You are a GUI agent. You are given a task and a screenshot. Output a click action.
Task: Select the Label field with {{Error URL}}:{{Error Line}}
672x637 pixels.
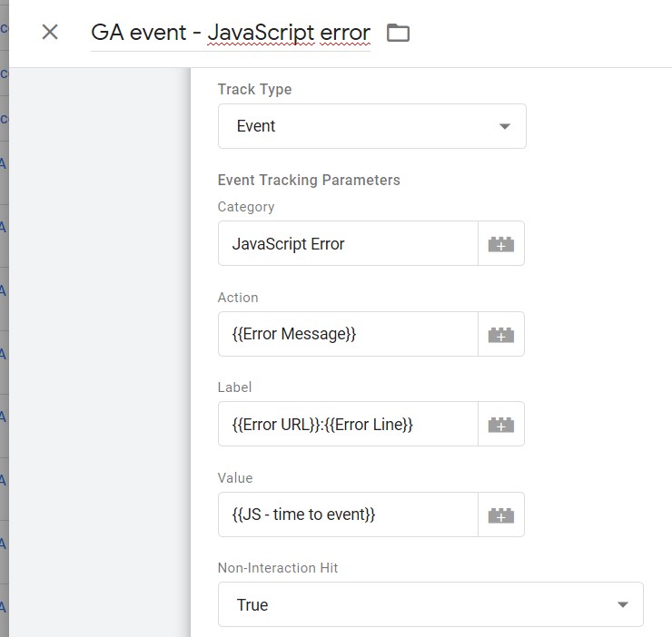(348, 424)
